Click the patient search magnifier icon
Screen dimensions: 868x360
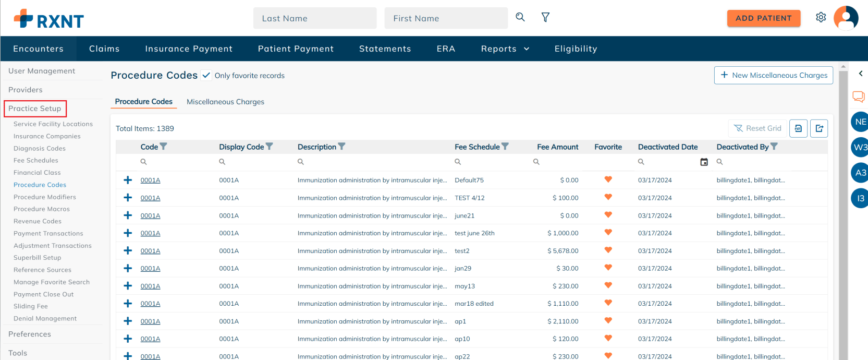tap(520, 17)
